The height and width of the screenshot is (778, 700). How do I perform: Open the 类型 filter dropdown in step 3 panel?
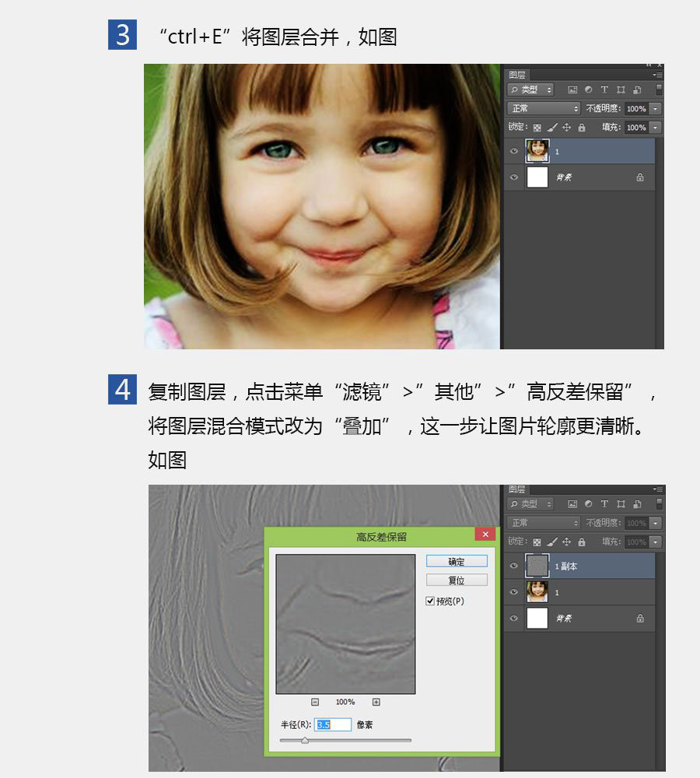pos(530,89)
